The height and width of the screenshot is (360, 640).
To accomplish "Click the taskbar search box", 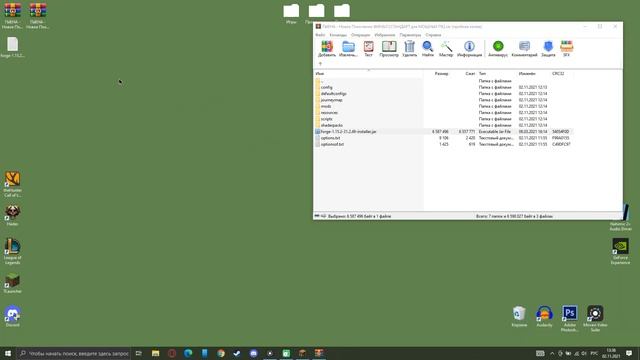I will (74, 353).
